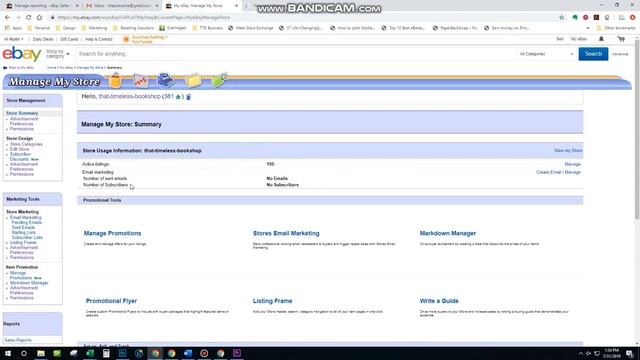Click the Evernote Helper bookmark icon
Screen dimensions: 640x360
coord(162,28)
